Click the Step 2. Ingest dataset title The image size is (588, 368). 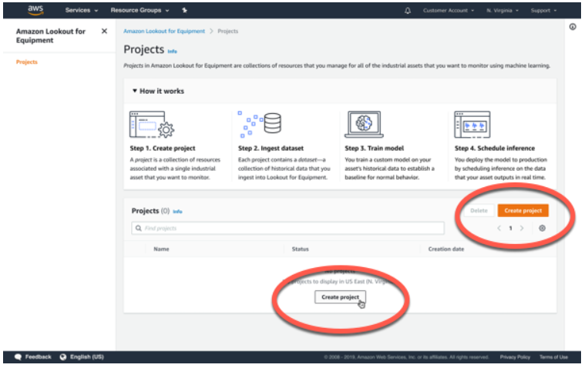point(270,149)
